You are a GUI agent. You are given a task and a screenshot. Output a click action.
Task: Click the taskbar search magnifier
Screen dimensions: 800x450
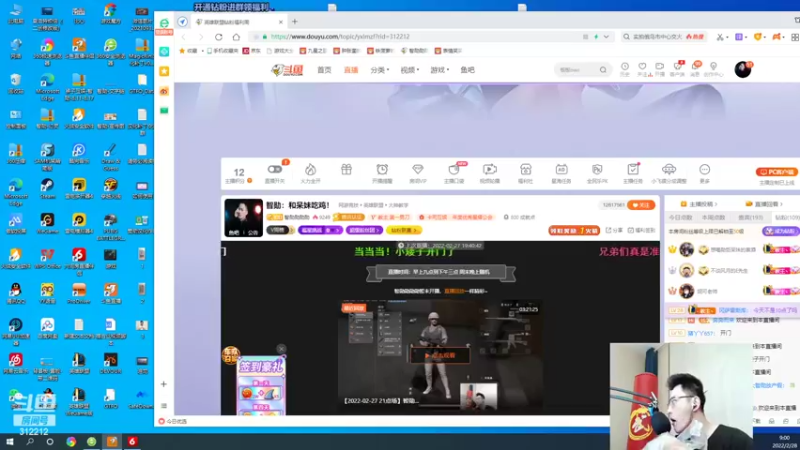click(30, 441)
